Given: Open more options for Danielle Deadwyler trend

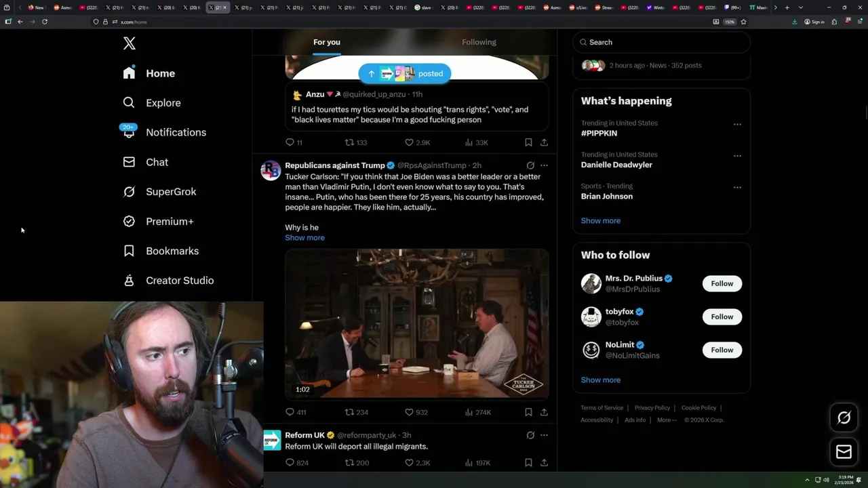Looking at the screenshot, I should click(x=737, y=156).
